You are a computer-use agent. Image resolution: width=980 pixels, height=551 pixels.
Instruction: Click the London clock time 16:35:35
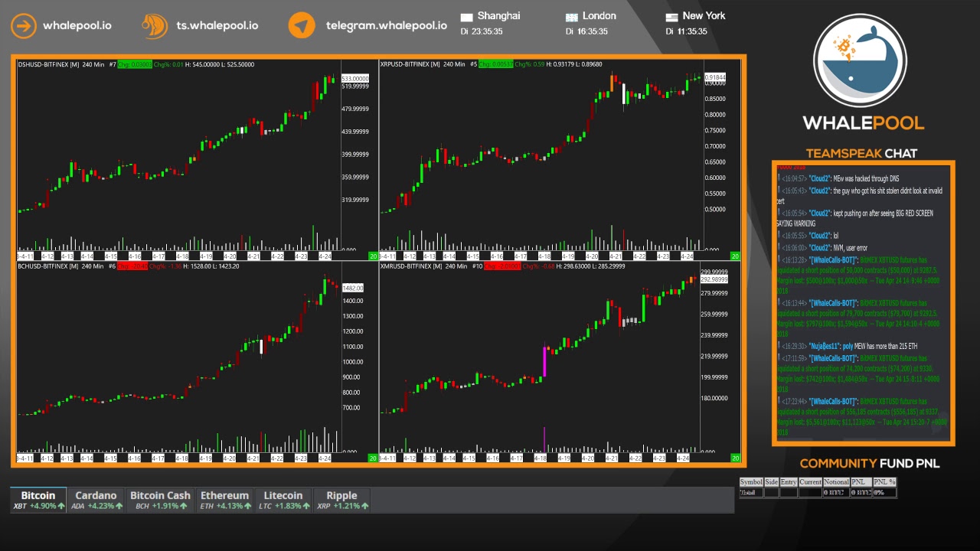pos(592,31)
